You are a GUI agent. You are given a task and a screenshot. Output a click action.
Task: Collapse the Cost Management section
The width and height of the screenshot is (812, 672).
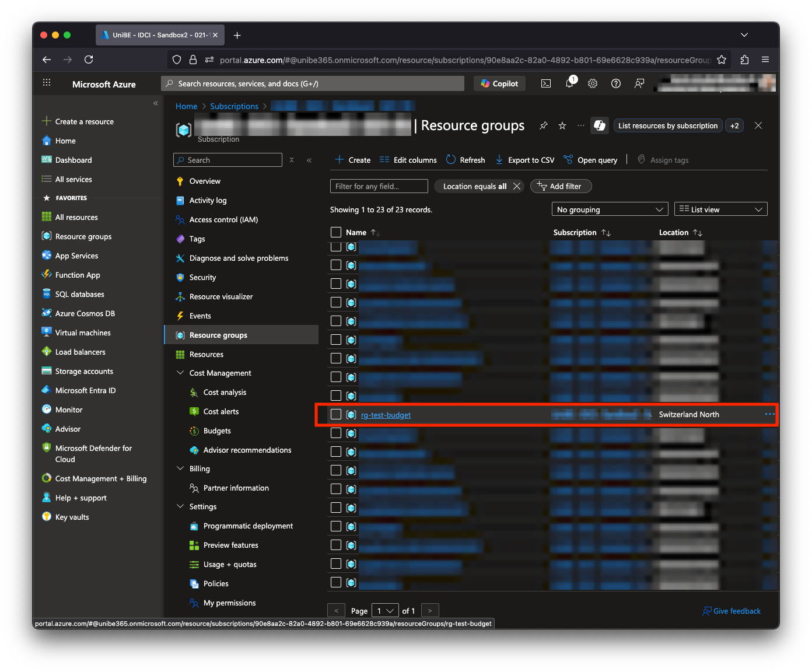[x=180, y=372]
